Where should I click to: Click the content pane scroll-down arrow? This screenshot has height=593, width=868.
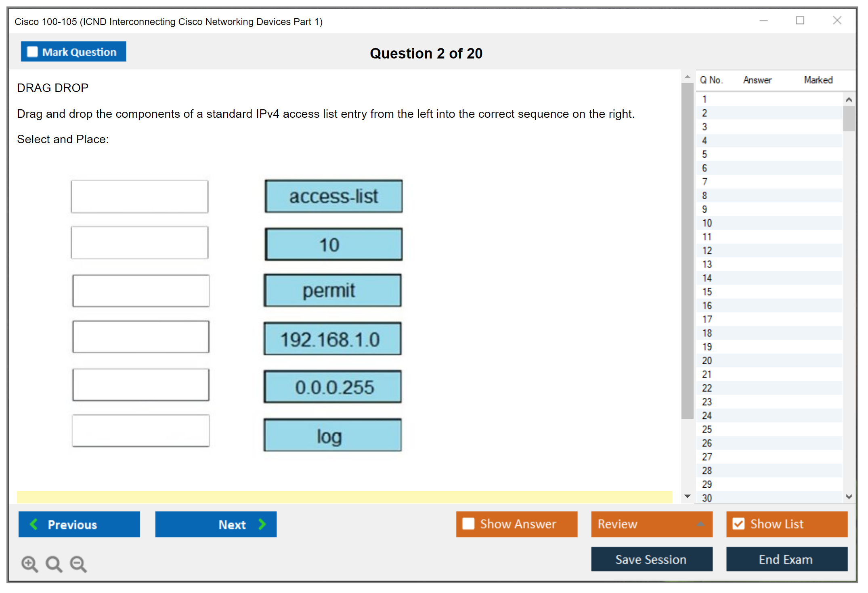(688, 496)
